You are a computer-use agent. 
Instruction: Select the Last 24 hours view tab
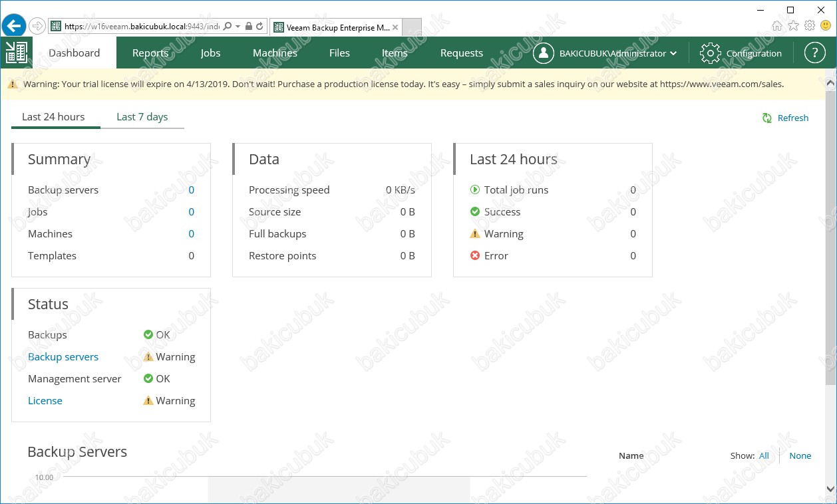pos(53,116)
